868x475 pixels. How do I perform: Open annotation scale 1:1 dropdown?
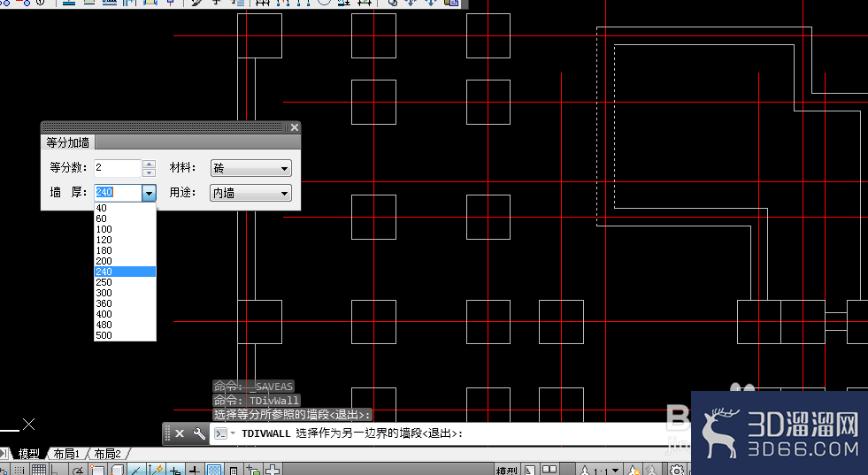[x=600, y=470]
